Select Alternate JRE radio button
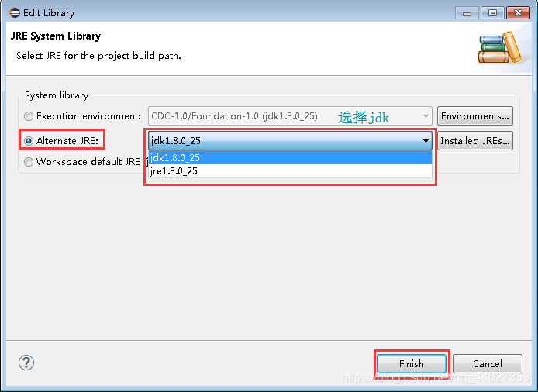 (x=29, y=141)
